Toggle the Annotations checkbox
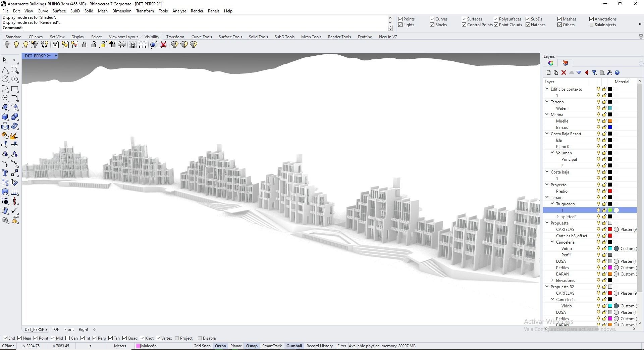644x350 pixels. tap(591, 19)
